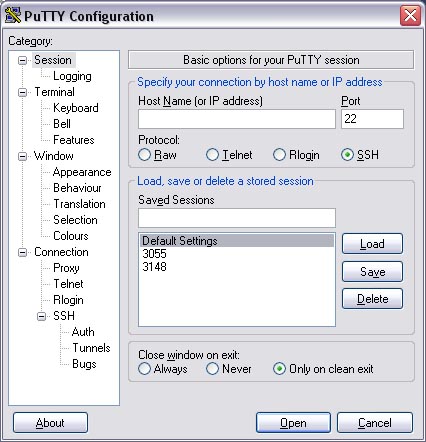Set close window on exit to Always
Viewport: 426px width, 442px height.
(144, 369)
